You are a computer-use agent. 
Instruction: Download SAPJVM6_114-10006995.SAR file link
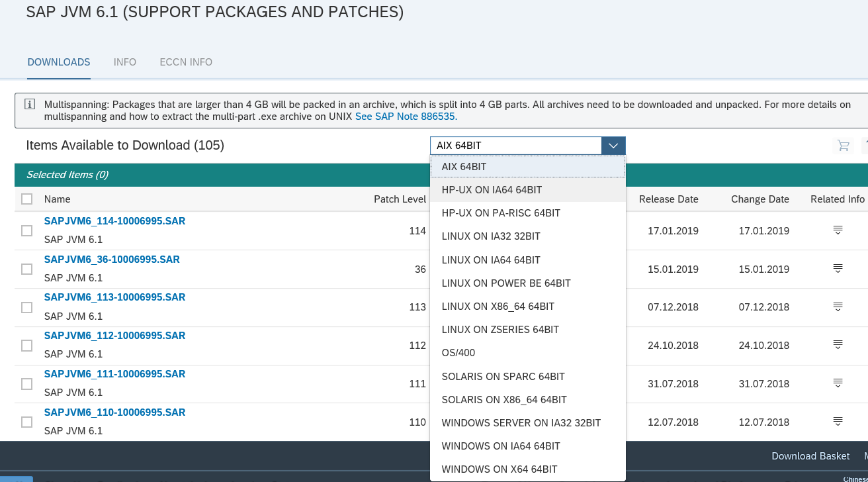114,221
